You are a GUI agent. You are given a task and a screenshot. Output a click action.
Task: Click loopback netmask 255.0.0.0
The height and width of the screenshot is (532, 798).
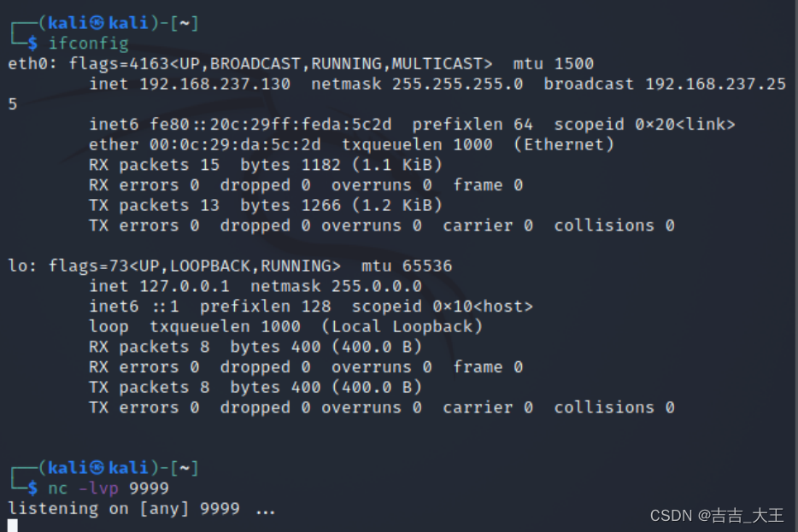[376, 286]
